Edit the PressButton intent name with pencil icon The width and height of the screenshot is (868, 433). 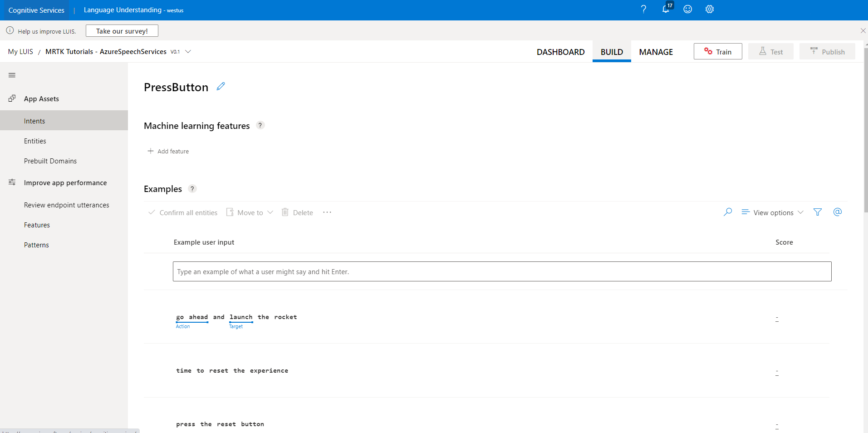221,86
